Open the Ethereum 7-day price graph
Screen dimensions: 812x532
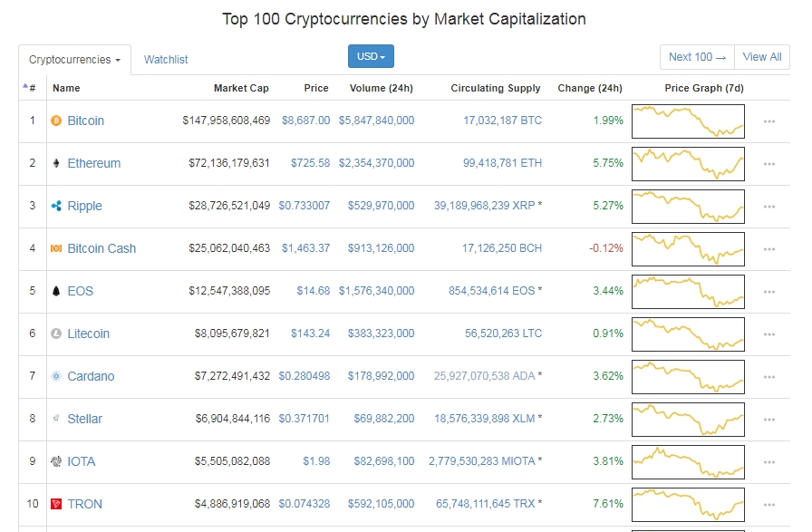(x=688, y=164)
